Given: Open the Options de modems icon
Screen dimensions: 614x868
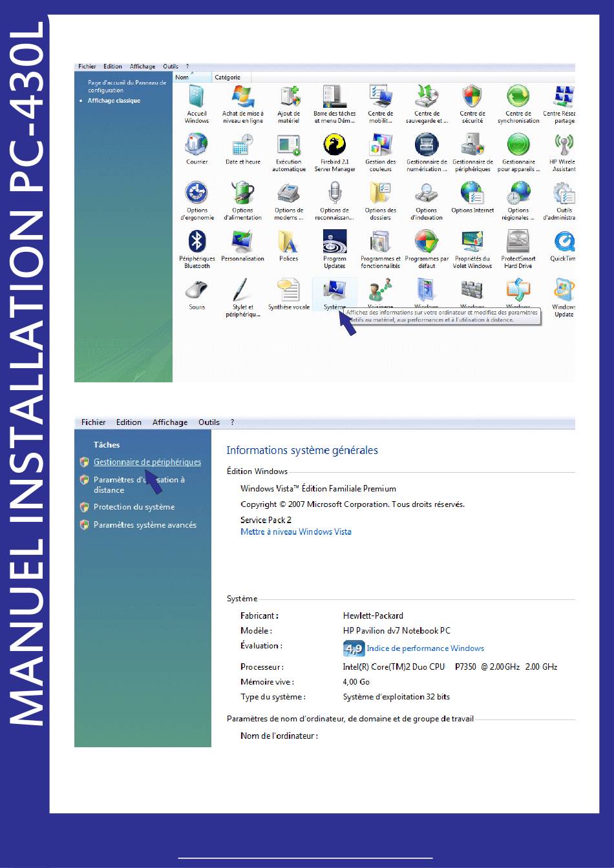Looking at the screenshot, I should [x=289, y=194].
